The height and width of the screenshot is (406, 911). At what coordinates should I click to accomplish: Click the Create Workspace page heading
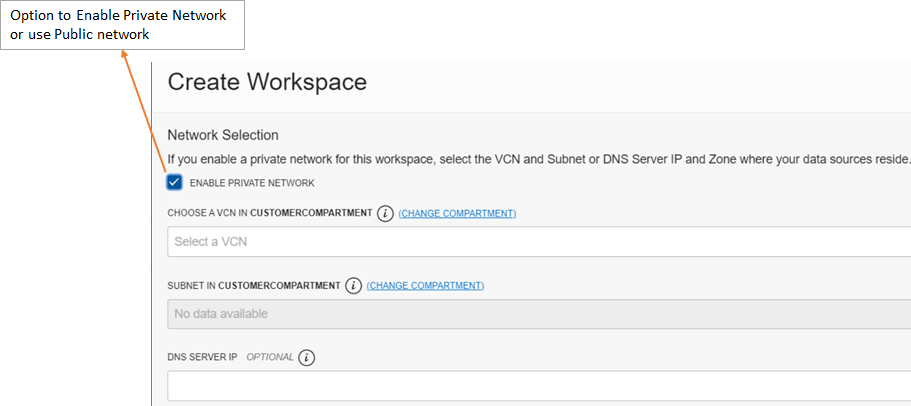pyautogui.click(x=267, y=82)
